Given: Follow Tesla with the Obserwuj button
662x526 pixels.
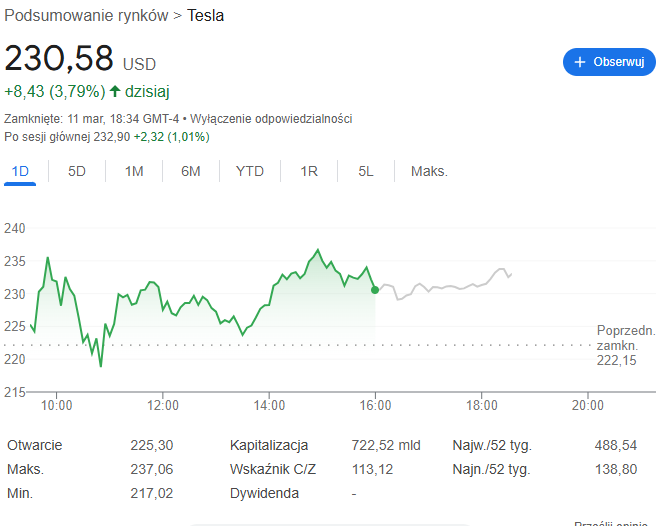Looking at the screenshot, I should click(608, 62).
